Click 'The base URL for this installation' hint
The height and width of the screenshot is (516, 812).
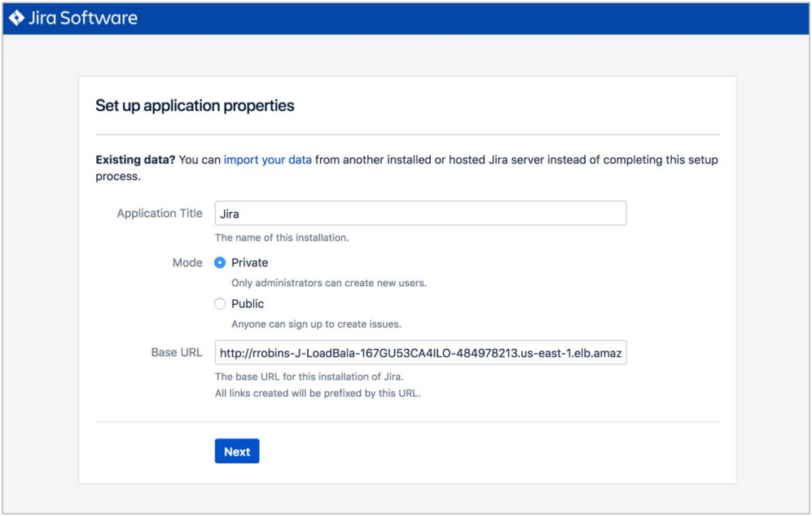tap(309, 377)
